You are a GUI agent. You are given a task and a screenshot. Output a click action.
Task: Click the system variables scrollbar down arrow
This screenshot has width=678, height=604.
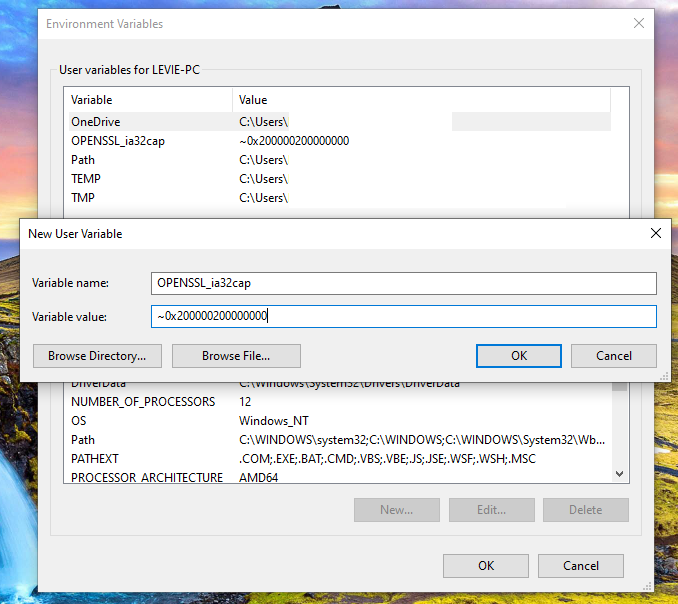click(620, 474)
